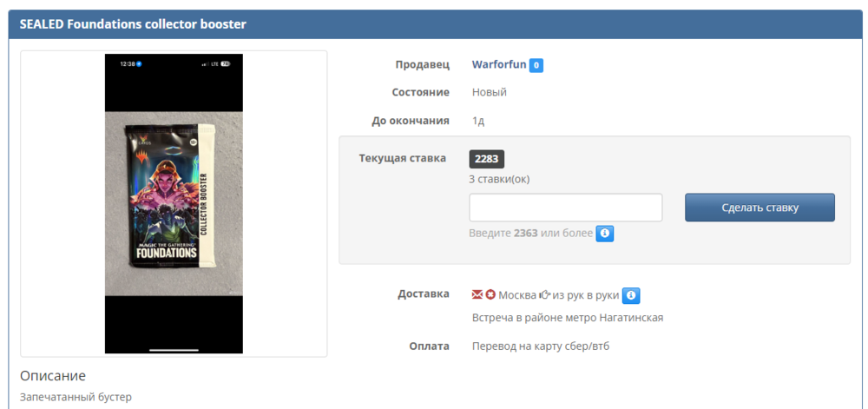Viewport: 868px width, 409px height.
Task: Click the 2283 current bid badge
Action: click(x=487, y=160)
